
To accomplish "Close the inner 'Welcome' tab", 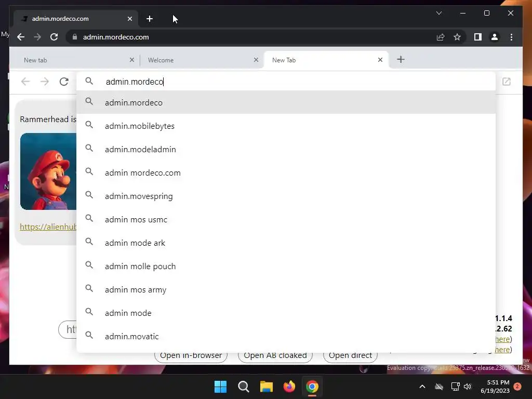I will tap(256, 60).
